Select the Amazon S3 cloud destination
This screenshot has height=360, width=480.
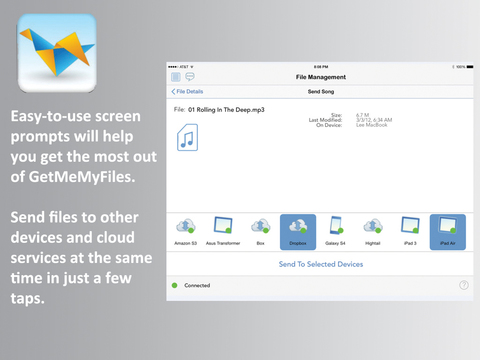coord(186,232)
